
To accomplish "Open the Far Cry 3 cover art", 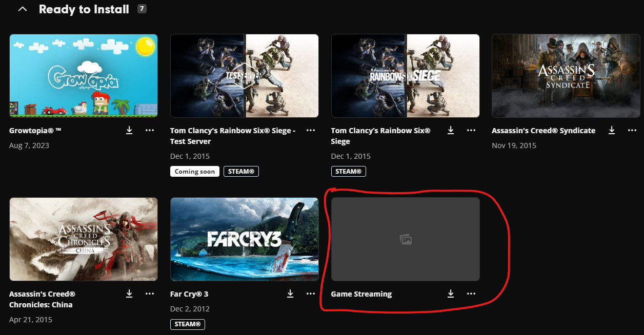I will point(245,239).
